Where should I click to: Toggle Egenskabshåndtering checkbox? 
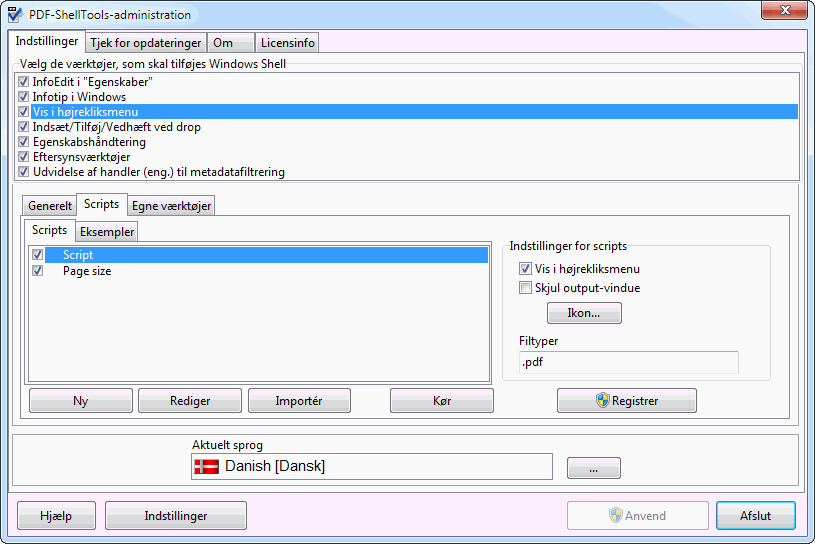click(23, 142)
